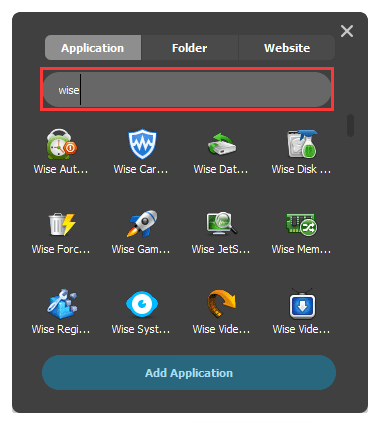Click the 'Wise Dat...' label
This screenshot has width=380, height=425.
tap(221, 169)
